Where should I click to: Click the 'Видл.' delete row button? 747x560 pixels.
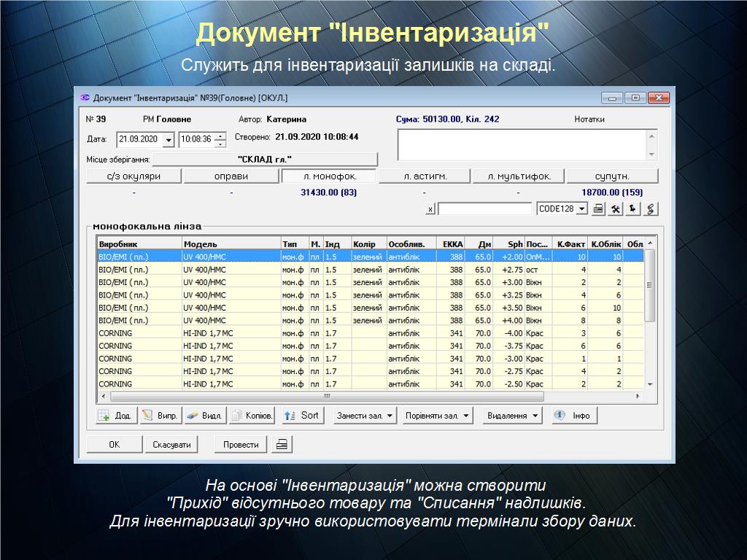(x=204, y=416)
